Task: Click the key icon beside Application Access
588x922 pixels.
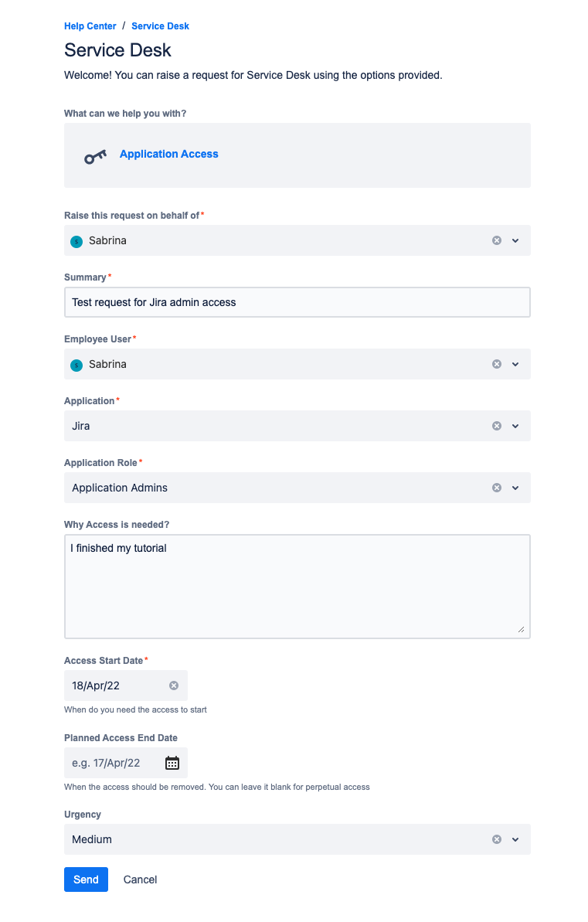Action: tap(94, 155)
